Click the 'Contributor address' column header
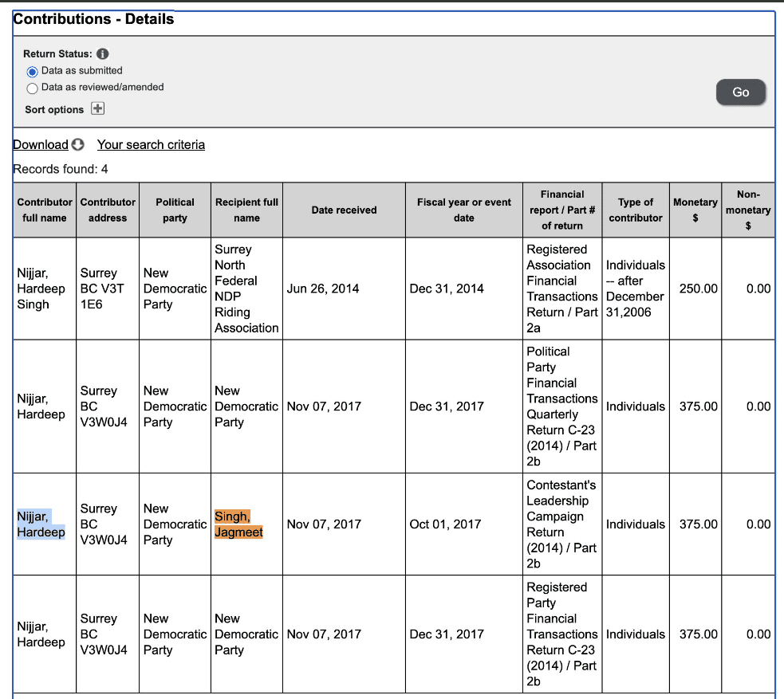Image resolution: width=784 pixels, height=699 pixels. tap(108, 210)
